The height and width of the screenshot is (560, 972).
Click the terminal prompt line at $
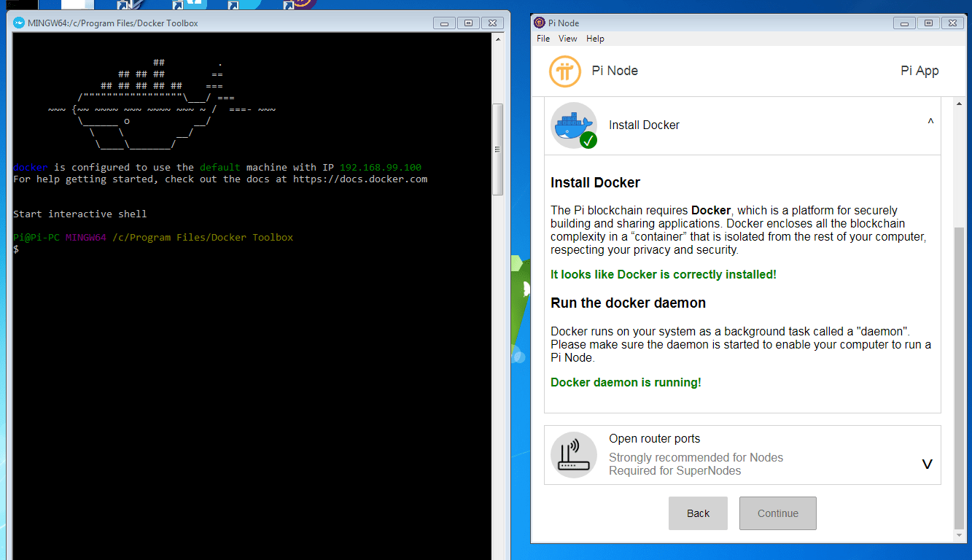click(16, 249)
